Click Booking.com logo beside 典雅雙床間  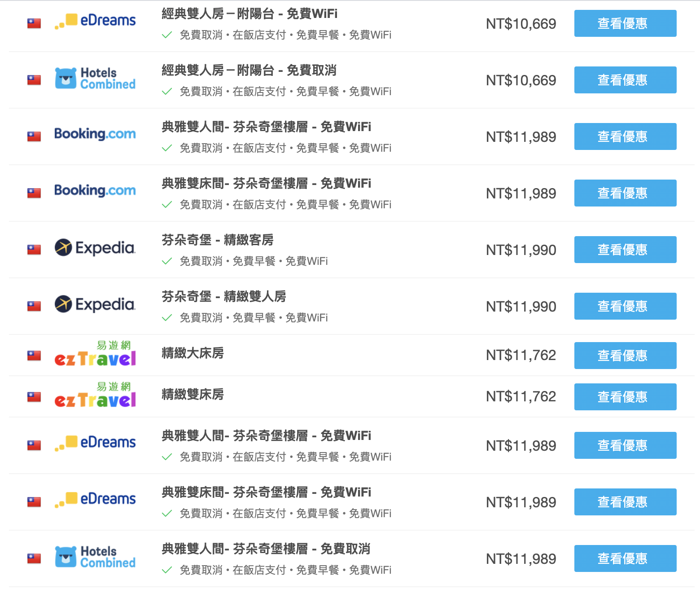95,190
